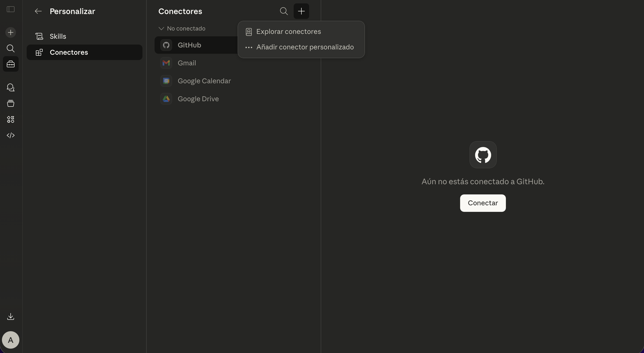Open search in the Conectores panel header
644x353 pixels.
pyautogui.click(x=284, y=11)
